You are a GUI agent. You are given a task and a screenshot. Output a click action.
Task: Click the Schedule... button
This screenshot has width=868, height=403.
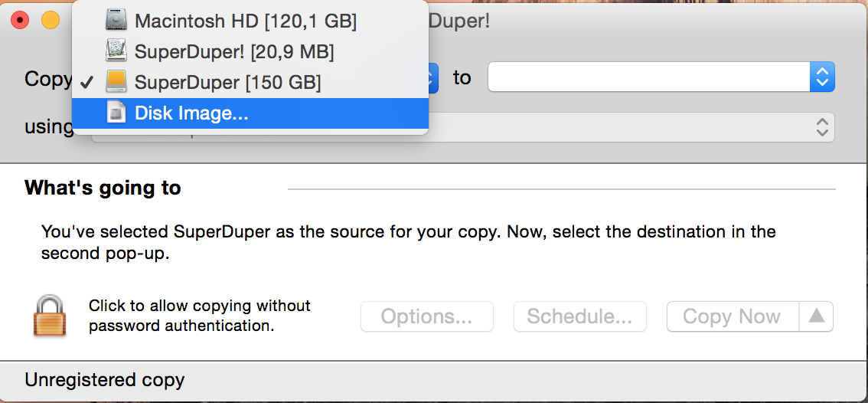pyautogui.click(x=579, y=316)
